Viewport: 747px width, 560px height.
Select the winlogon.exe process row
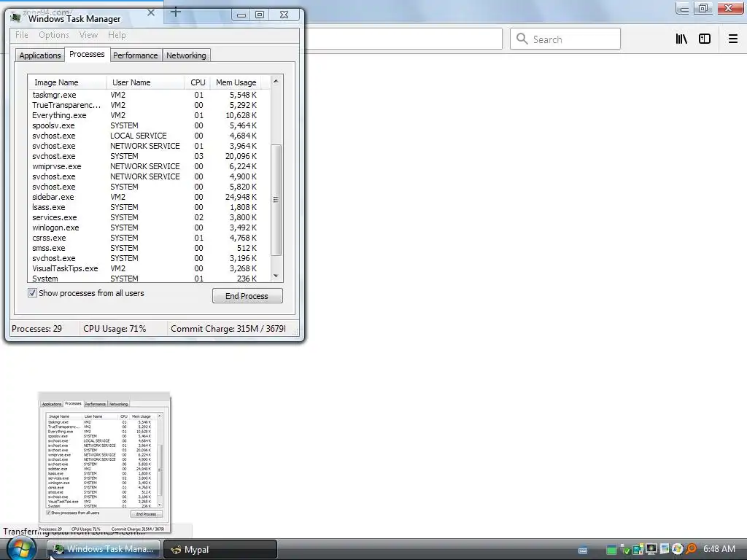(x=149, y=228)
